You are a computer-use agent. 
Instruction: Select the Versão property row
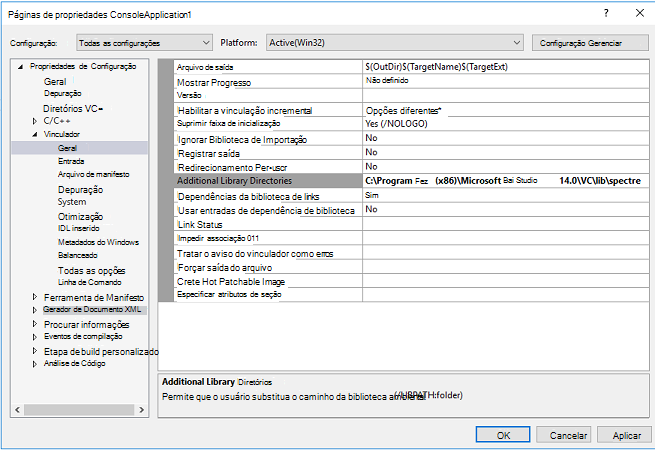(x=267, y=95)
